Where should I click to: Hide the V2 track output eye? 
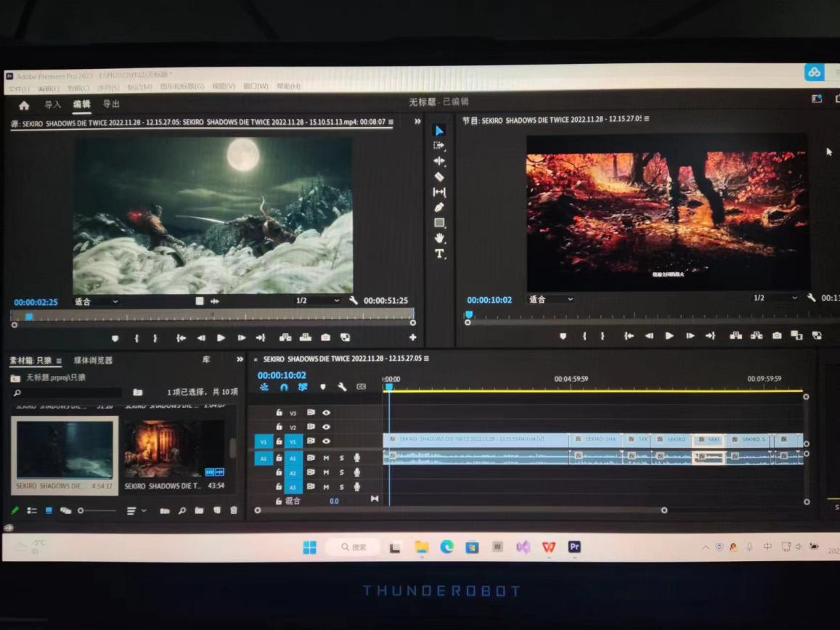(x=326, y=427)
